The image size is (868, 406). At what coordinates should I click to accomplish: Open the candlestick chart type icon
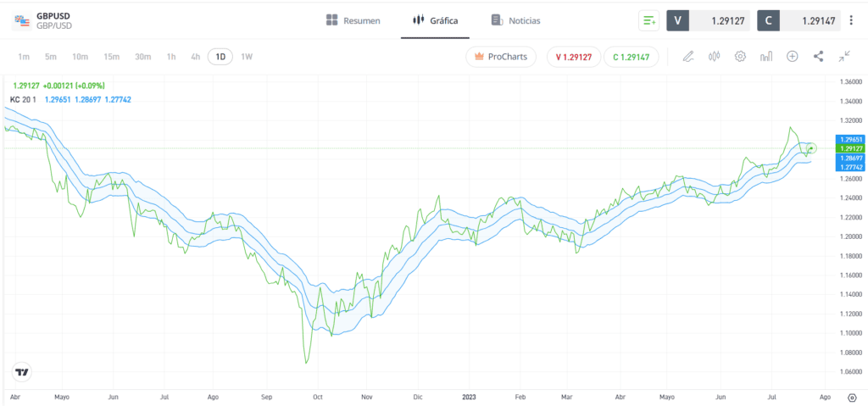click(x=714, y=56)
